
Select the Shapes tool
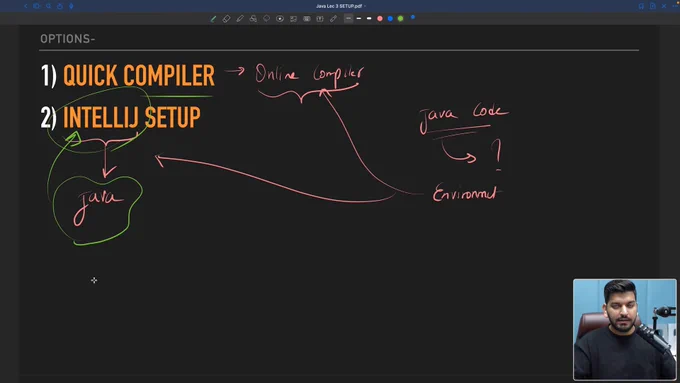click(253, 19)
